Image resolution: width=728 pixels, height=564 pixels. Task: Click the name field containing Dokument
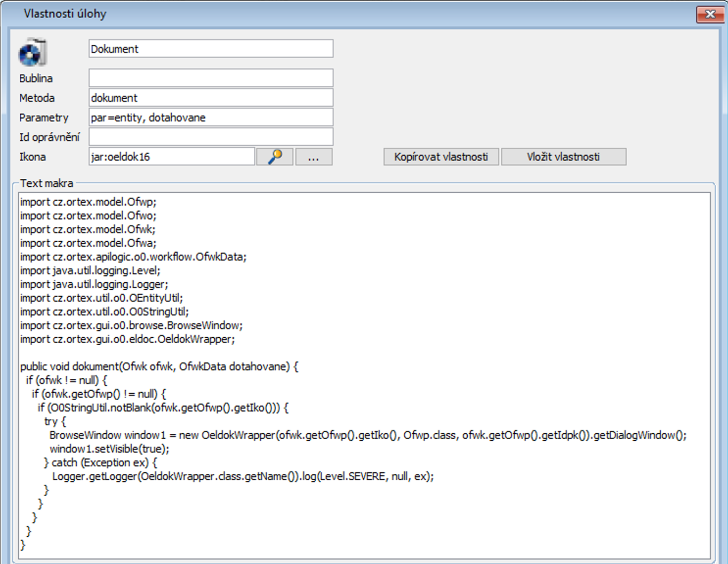click(x=211, y=49)
